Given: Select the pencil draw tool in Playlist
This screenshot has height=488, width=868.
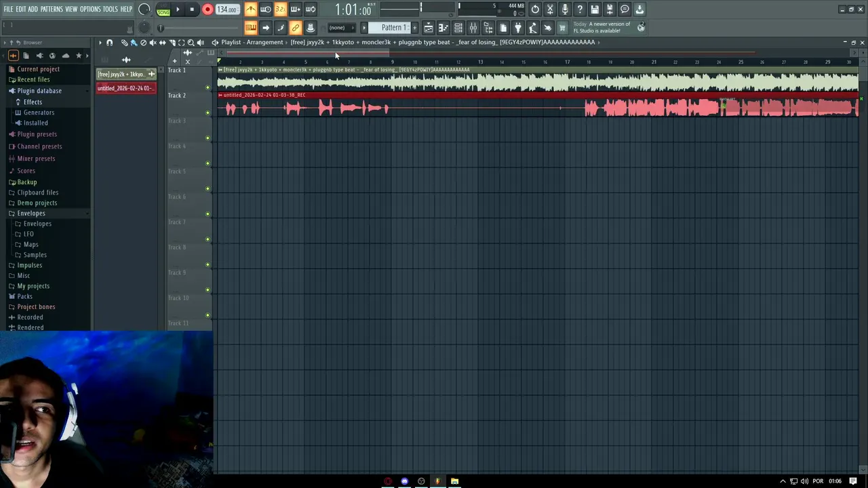Looking at the screenshot, I should coord(125,43).
